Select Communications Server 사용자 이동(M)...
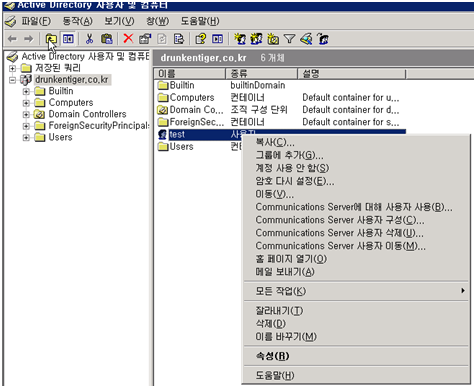This screenshot has width=476, height=388. [x=356, y=246]
